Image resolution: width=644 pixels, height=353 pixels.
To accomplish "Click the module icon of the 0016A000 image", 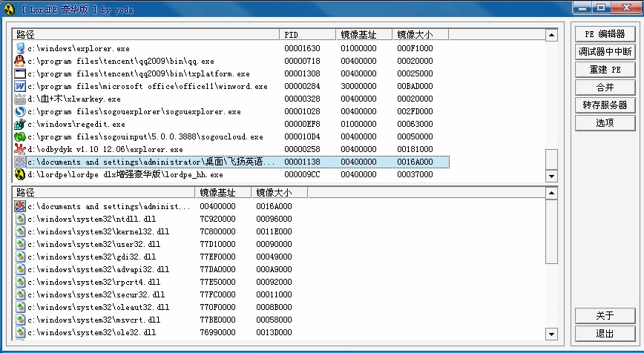I will [x=20, y=206].
